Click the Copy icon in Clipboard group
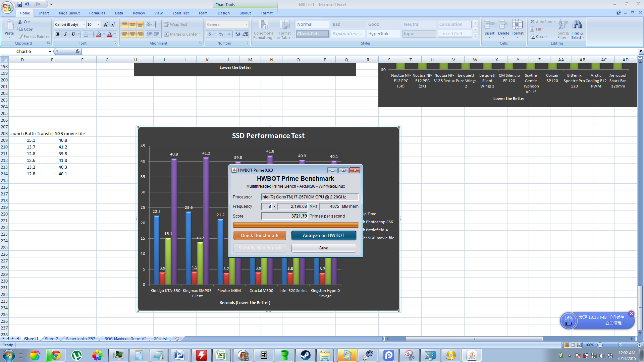The image size is (644, 362). [x=20, y=29]
